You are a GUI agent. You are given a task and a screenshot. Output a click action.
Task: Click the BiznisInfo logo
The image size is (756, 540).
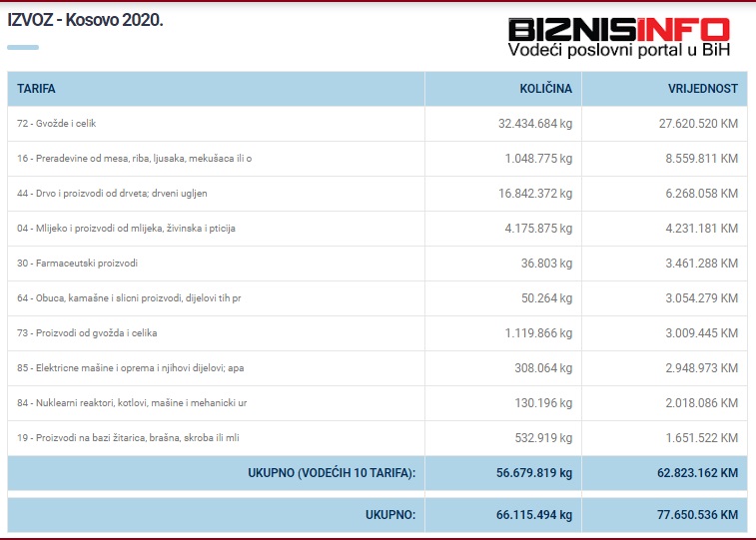617,30
